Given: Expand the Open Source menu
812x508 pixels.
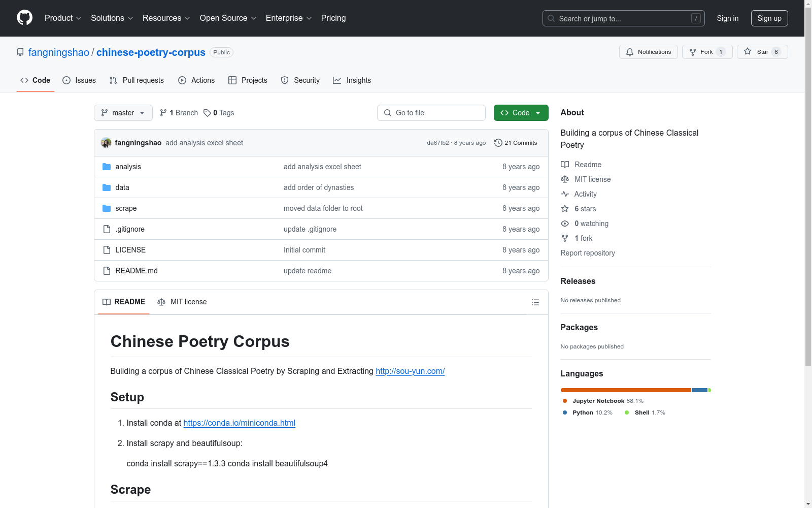Looking at the screenshot, I should (228, 18).
